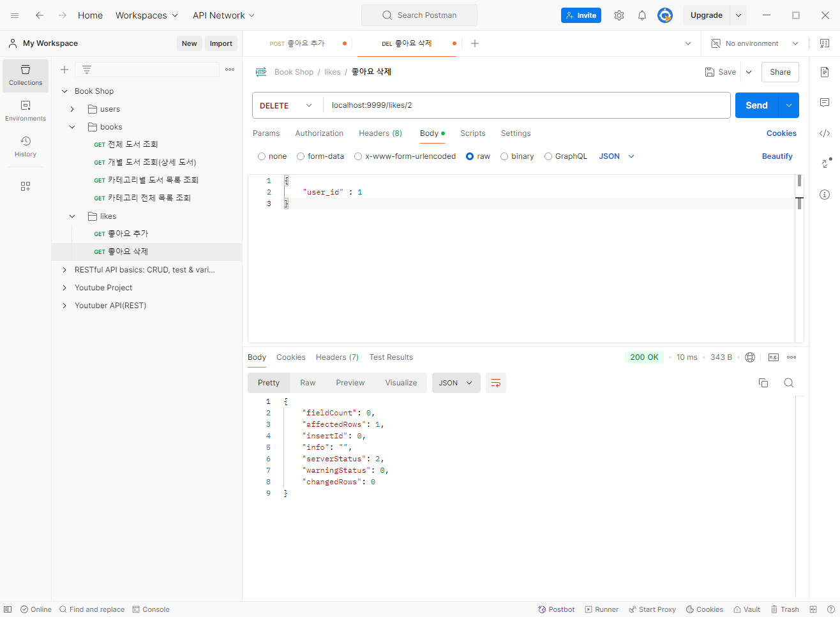Open the Info icon in right sidebar
Screen dimensions: 840x617
click(x=825, y=195)
